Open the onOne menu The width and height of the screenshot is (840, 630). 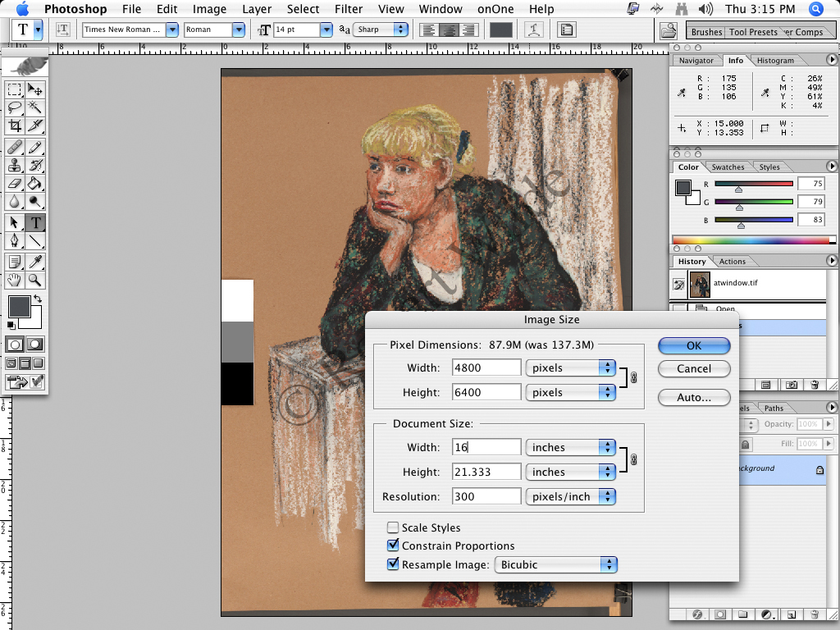click(x=495, y=9)
